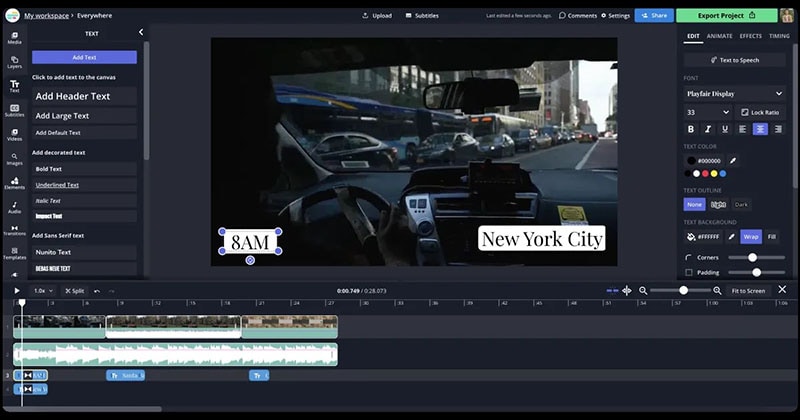Click the Bold formatting icon
Screen dimensions: 800x420
coord(691,129)
